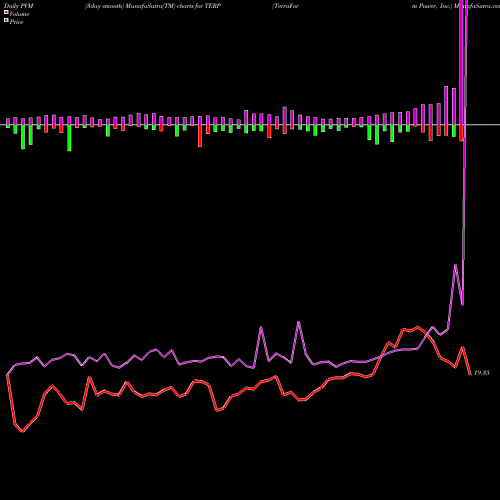
Task: Select the 'Price' legend label
Action: tap(16, 22)
